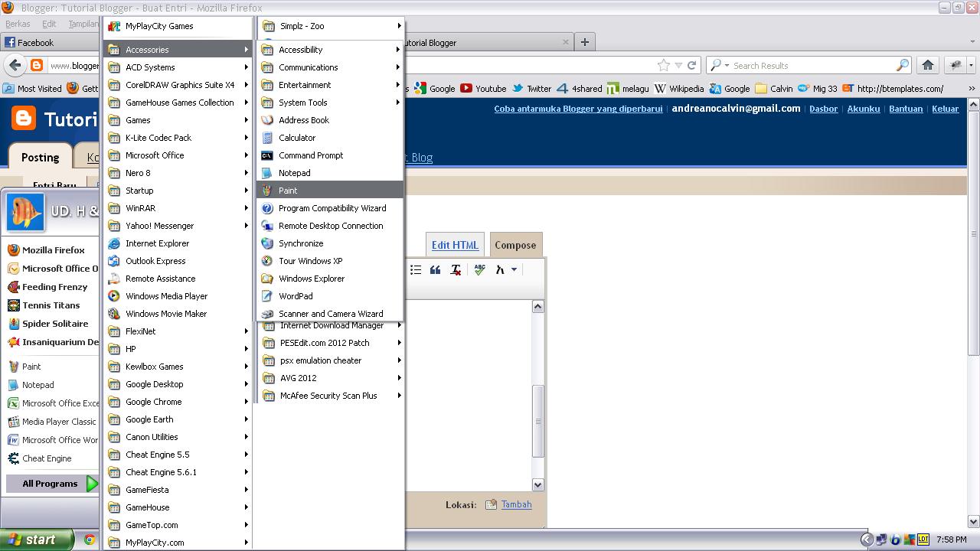Follow the Dasbor link
The width and height of the screenshot is (980, 551).
(824, 109)
